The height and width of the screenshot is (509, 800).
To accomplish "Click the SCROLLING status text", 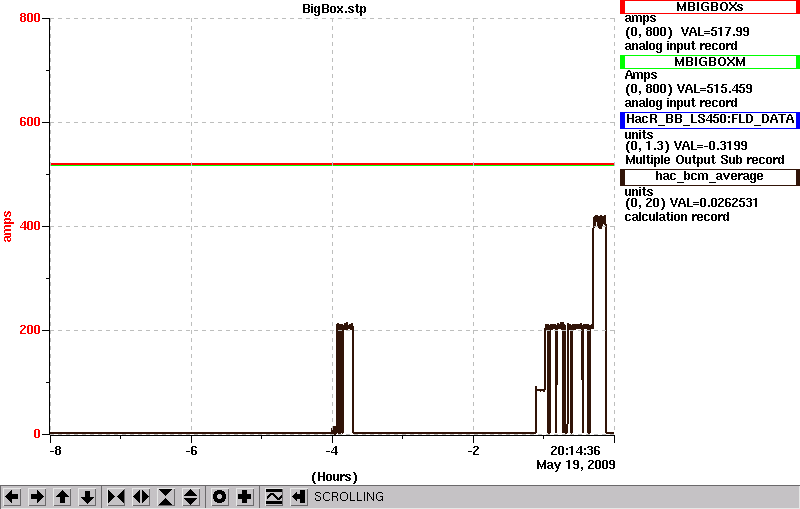I will (x=348, y=497).
